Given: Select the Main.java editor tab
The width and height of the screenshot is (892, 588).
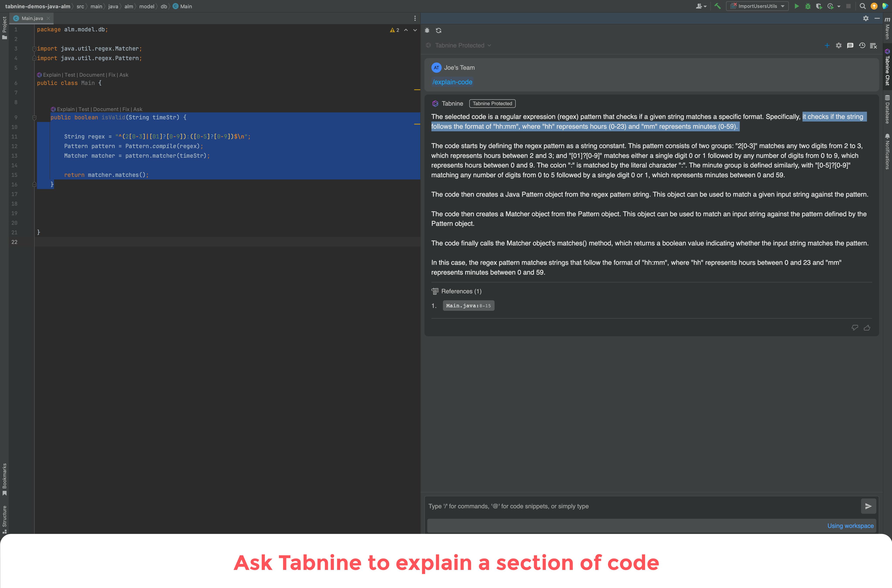Looking at the screenshot, I should point(32,18).
